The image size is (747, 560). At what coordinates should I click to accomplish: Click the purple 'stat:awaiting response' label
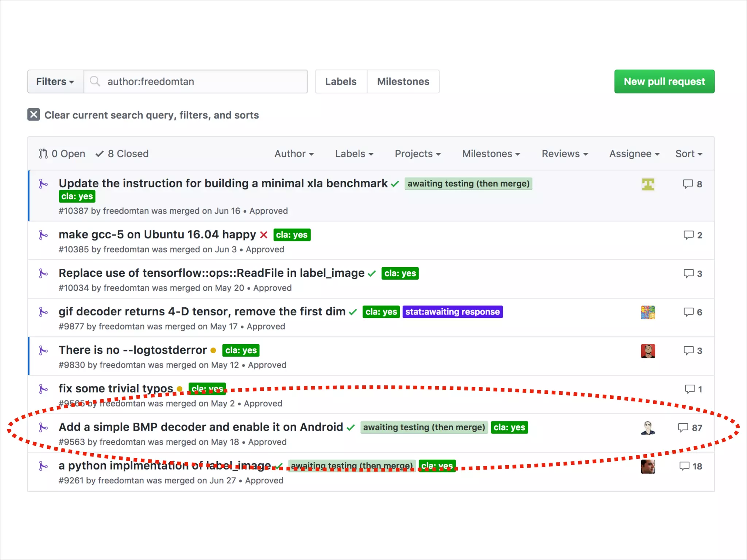(452, 312)
